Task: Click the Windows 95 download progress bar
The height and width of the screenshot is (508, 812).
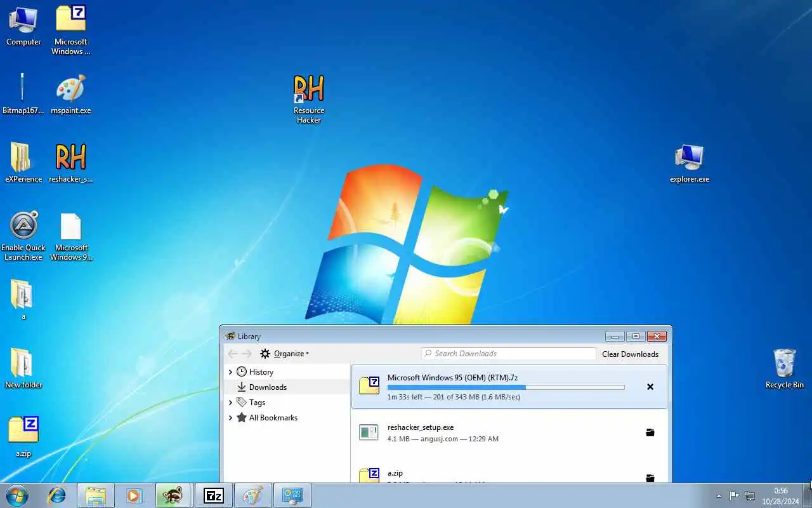Action: click(x=506, y=387)
